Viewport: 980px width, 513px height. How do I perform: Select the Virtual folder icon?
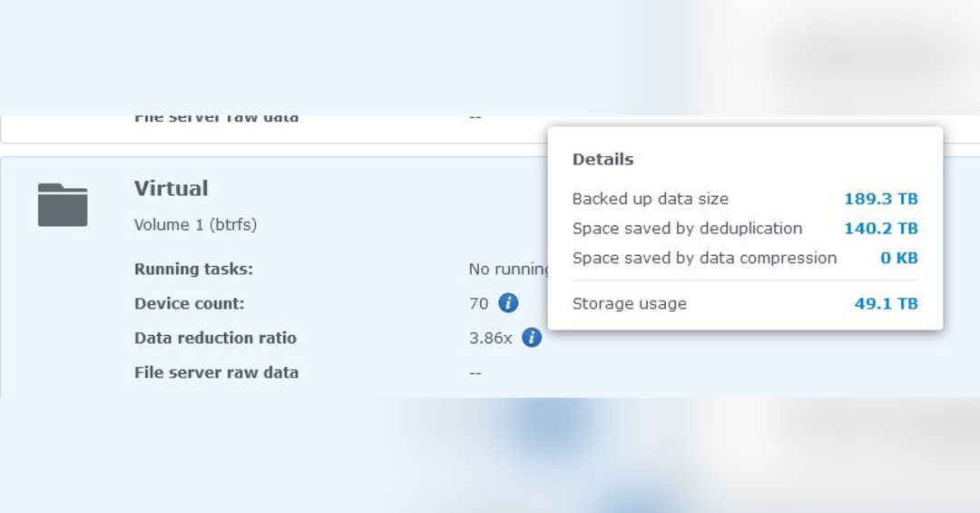63,204
